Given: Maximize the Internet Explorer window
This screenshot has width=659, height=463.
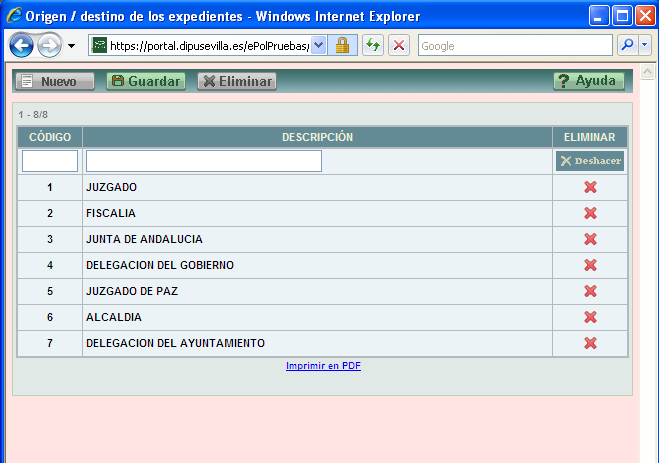Looking at the screenshot, I should pyautogui.click(x=622, y=16).
